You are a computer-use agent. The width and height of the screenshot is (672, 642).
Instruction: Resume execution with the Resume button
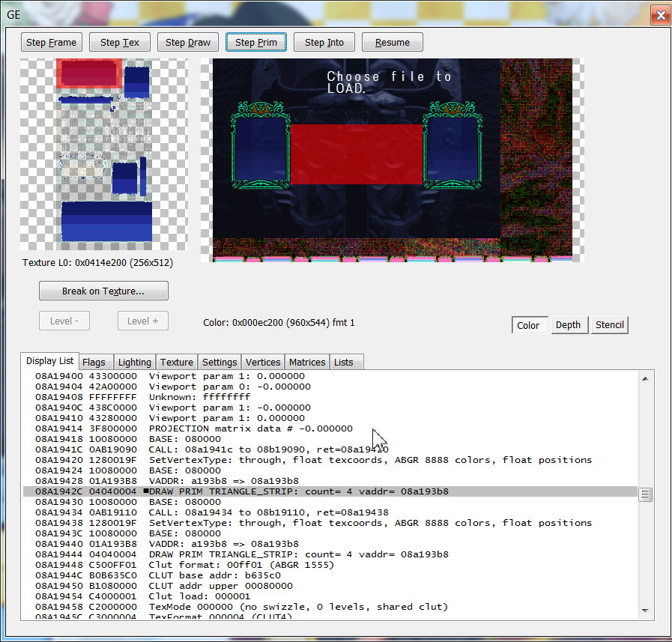tap(392, 42)
